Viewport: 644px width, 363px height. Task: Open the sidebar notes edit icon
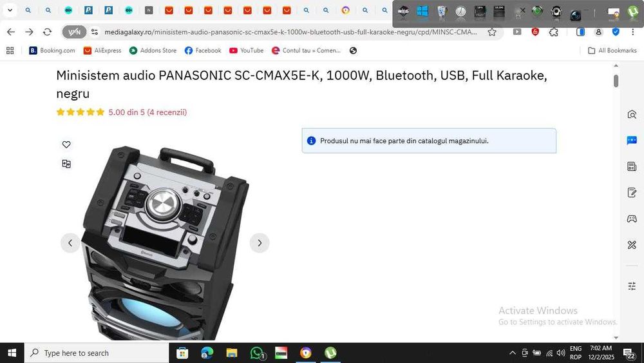632,192
